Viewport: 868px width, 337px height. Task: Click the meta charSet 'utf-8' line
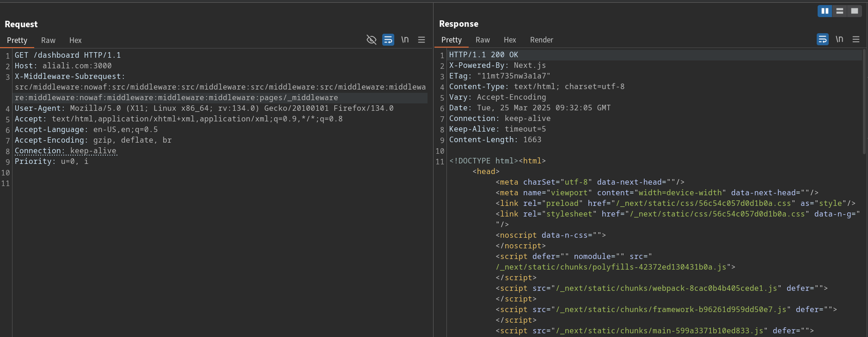(x=590, y=182)
